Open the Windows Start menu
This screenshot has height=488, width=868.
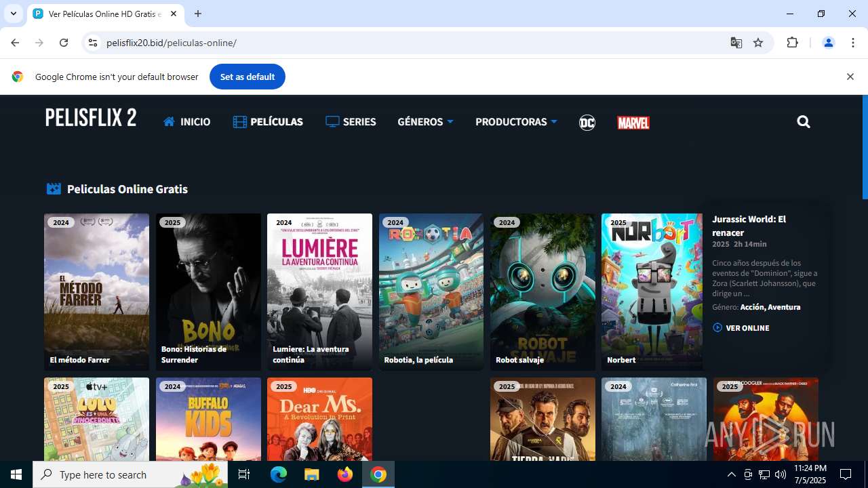click(16, 474)
